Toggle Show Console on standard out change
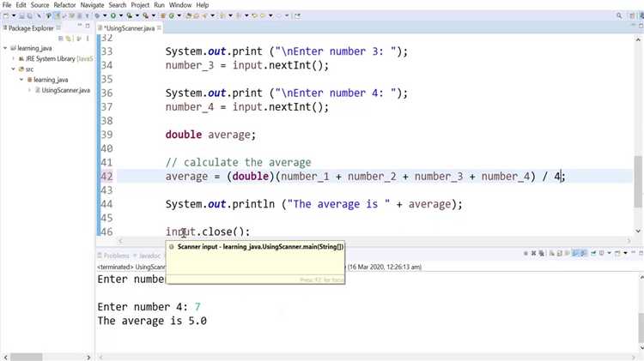 575,253
